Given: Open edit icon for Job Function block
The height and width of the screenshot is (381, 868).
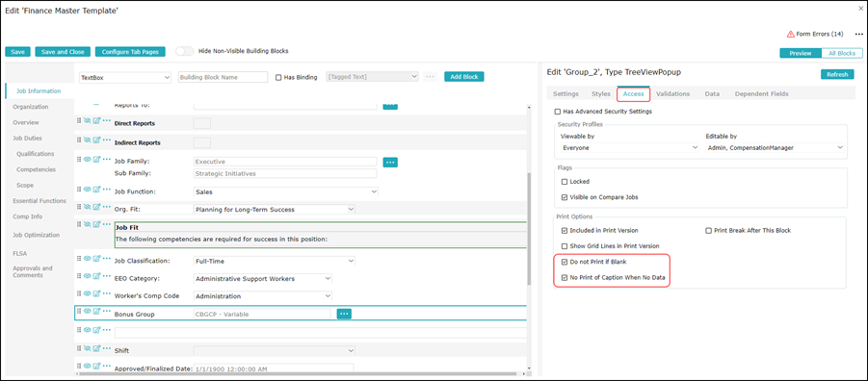Looking at the screenshot, I should coord(96,190).
